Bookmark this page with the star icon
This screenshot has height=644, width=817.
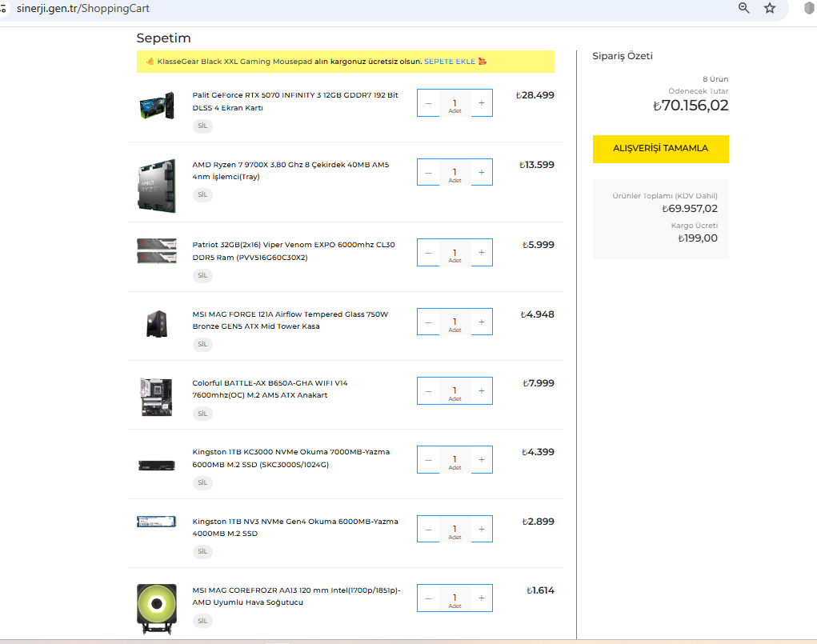point(770,8)
